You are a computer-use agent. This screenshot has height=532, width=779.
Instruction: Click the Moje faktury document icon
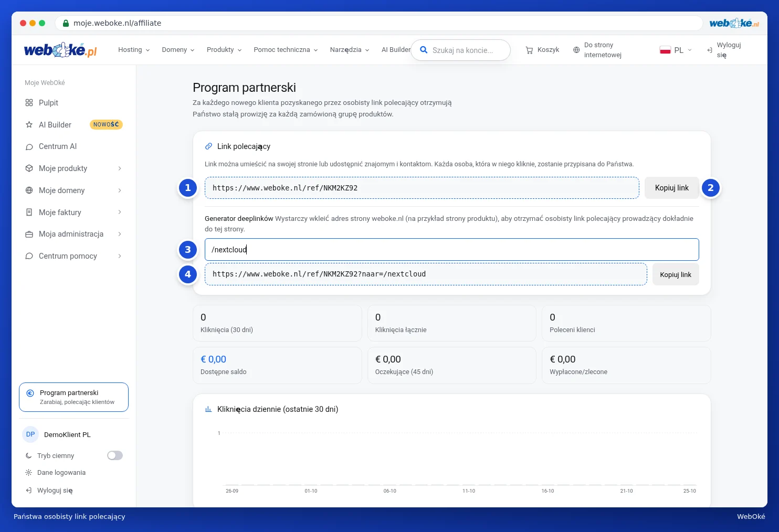coord(29,212)
